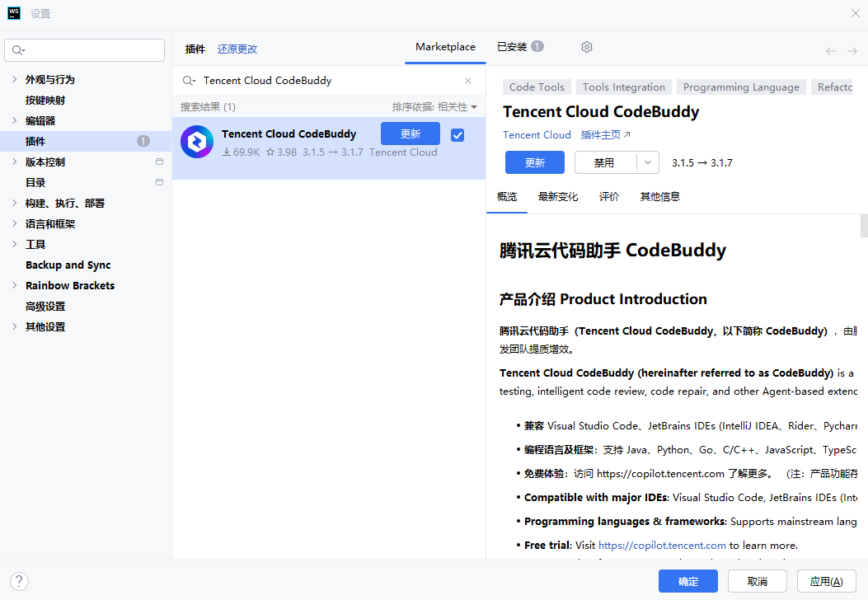
Task: Click 更新 button in plugin details panel
Action: 535,162
